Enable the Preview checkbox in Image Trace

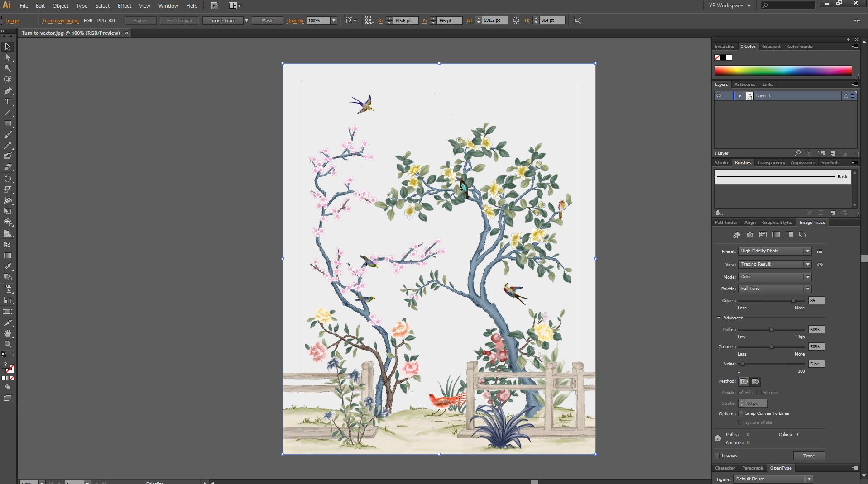pos(717,456)
